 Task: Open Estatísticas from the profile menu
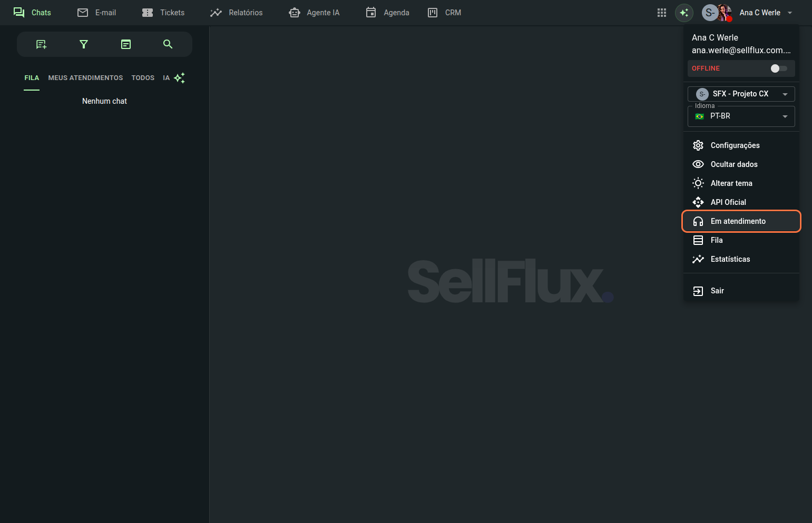pos(730,259)
